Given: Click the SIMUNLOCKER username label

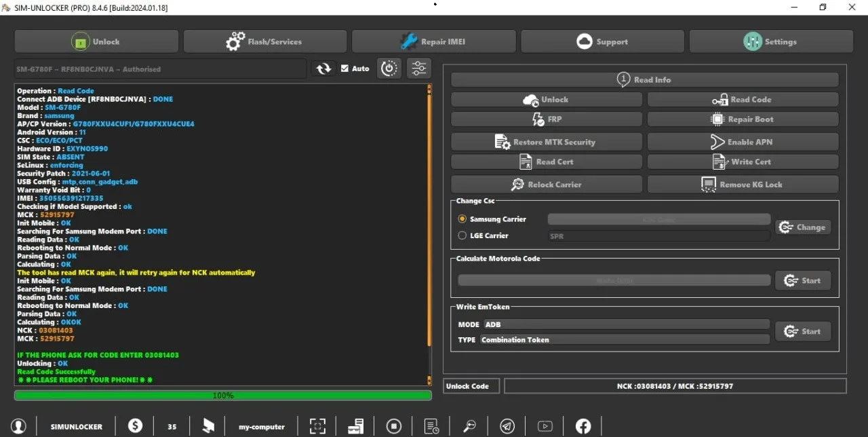Looking at the screenshot, I should point(77,427).
